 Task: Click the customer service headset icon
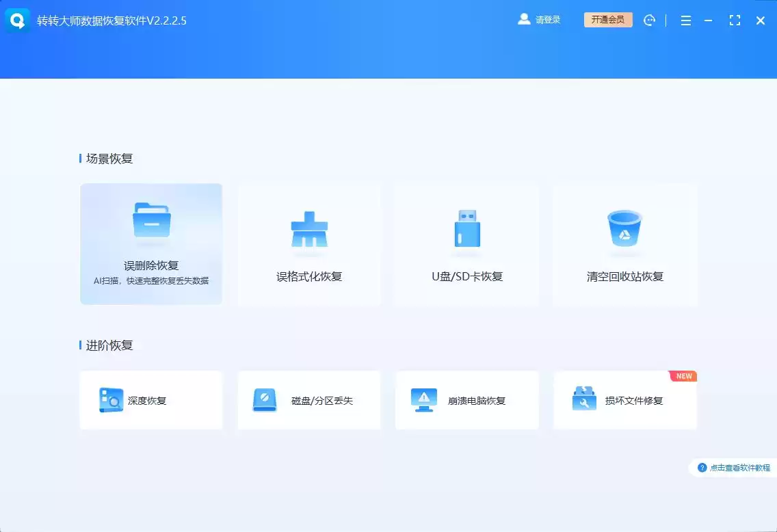[x=649, y=20]
